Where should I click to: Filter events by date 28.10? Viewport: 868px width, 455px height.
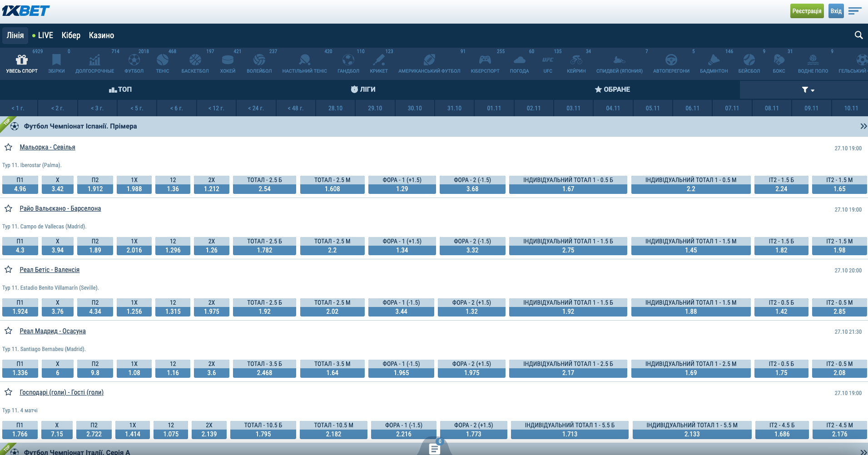[x=335, y=108]
